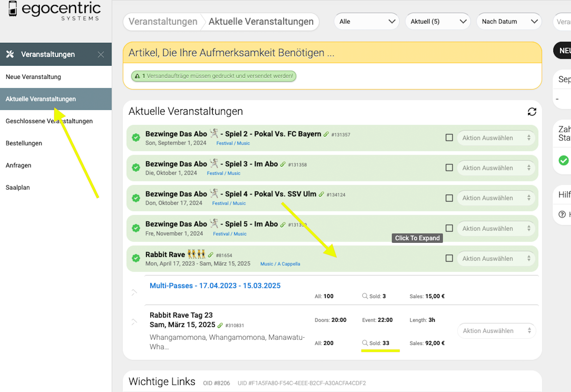
Task: Click magnifier icon beside Sold: 3
Action: [x=365, y=296]
